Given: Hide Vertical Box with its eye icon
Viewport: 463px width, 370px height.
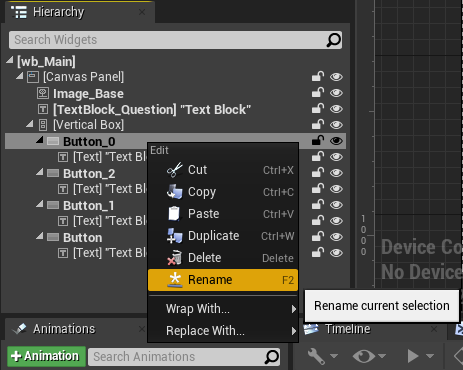Looking at the screenshot, I should [x=336, y=125].
